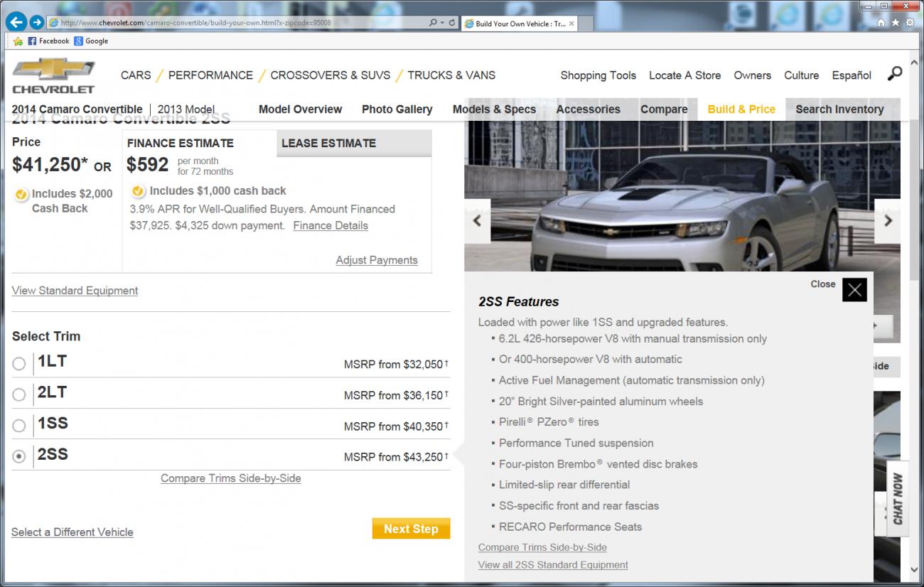Open the Facebook favorites bookmark
This screenshot has height=587, width=924.
(x=48, y=41)
